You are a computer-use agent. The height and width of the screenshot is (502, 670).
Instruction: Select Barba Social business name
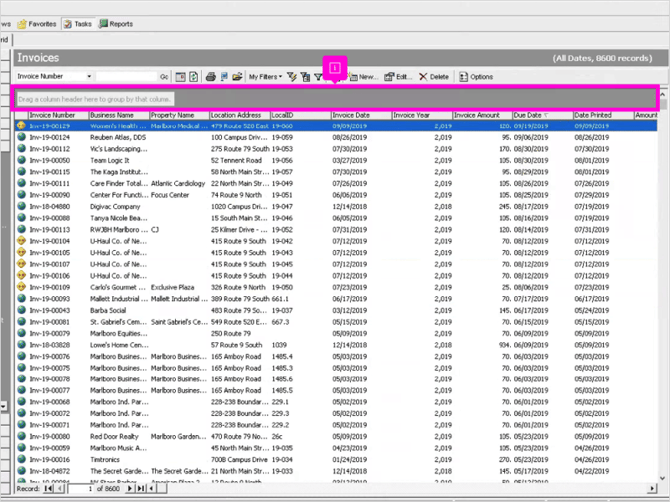coord(108,310)
